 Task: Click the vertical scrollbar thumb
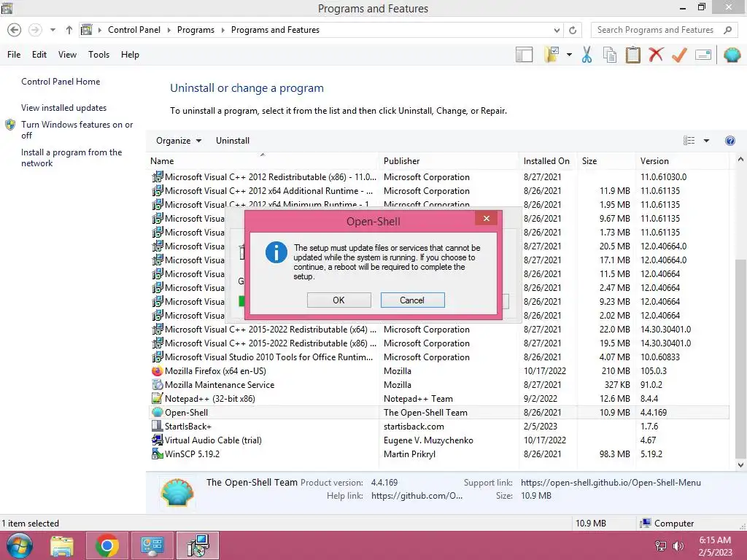point(740,357)
